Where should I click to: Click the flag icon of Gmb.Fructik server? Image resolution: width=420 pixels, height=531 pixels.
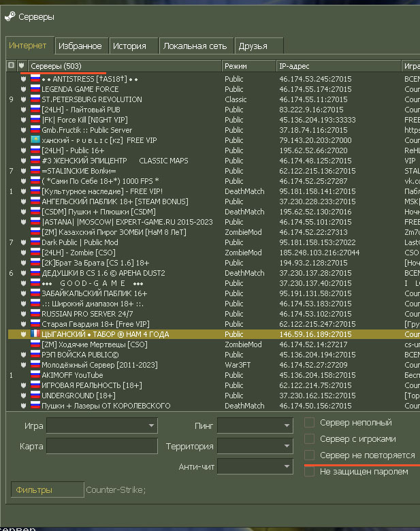pos(35,130)
